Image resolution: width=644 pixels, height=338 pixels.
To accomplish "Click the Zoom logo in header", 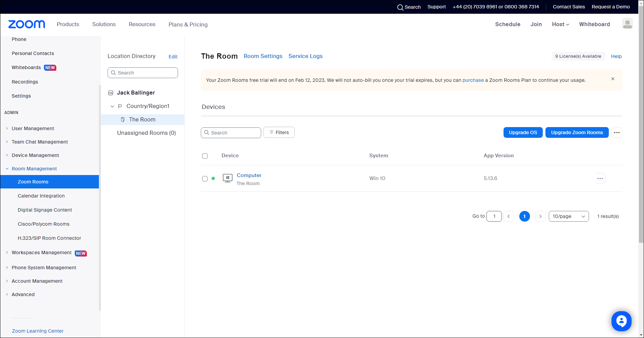I will pyautogui.click(x=26, y=24).
